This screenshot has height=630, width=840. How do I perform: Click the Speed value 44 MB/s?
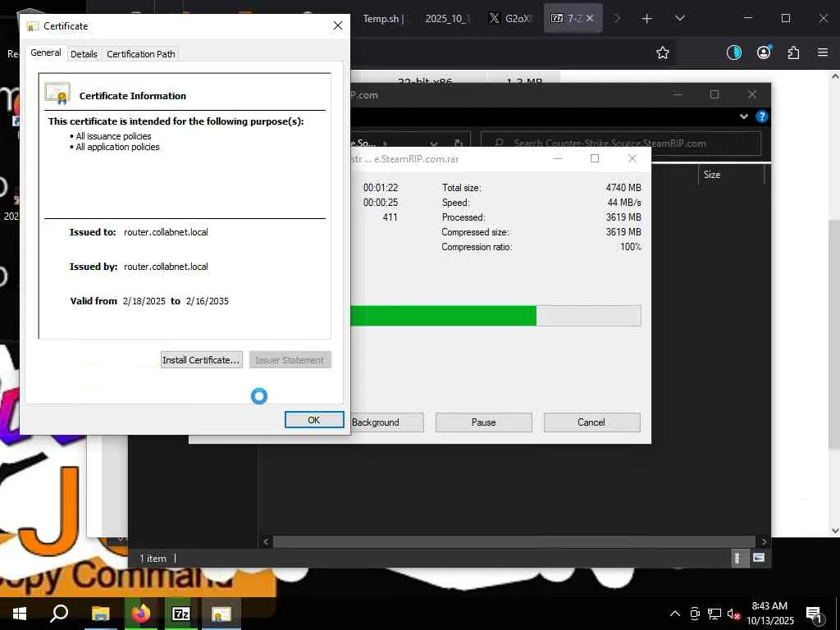click(x=624, y=203)
